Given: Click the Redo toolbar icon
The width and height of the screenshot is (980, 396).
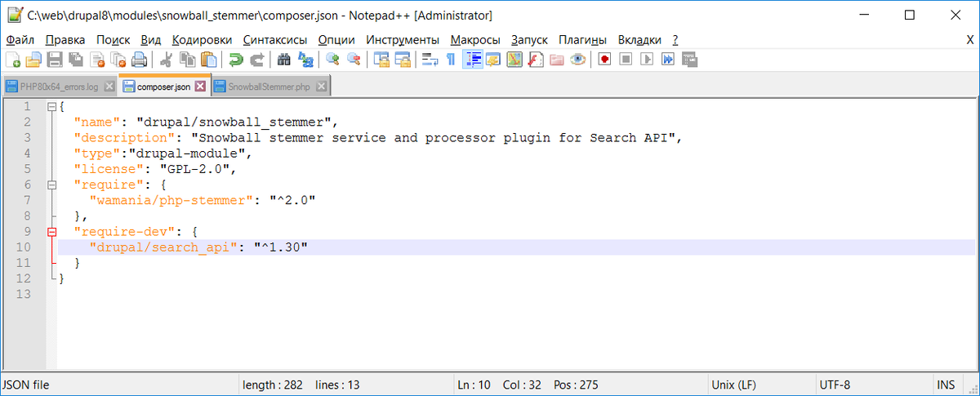Looking at the screenshot, I should [257, 59].
